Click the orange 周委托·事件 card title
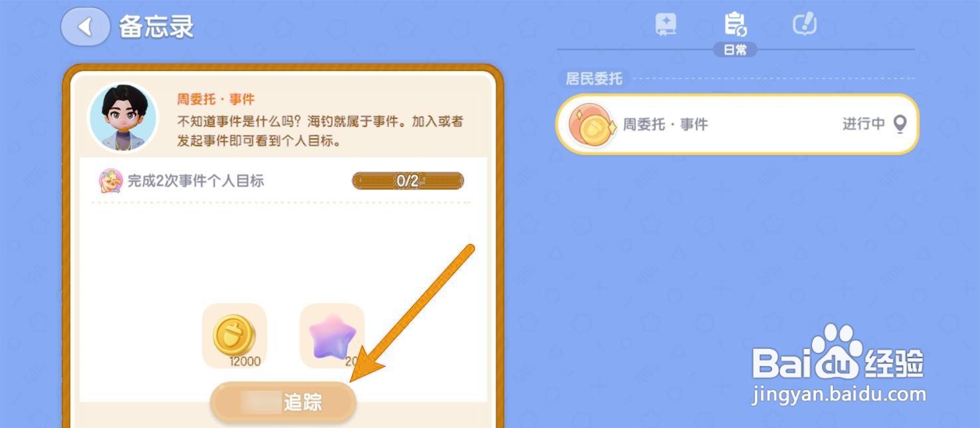This screenshot has width=980, height=428. [x=216, y=99]
